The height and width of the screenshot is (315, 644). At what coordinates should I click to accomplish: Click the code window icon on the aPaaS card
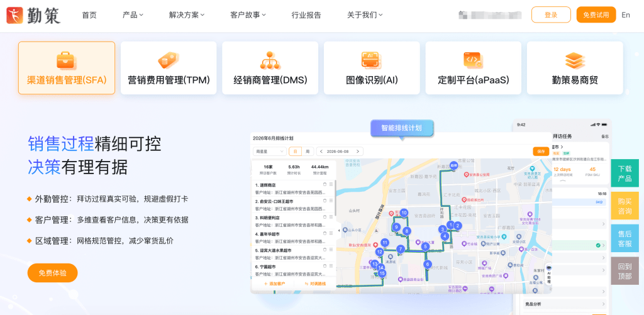pyautogui.click(x=473, y=60)
